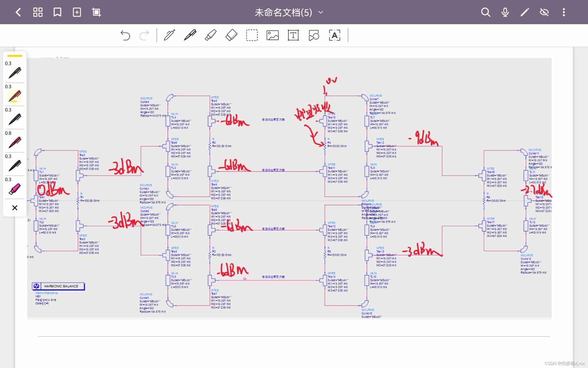Open the handwriting-to-text recognition tool
This screenshot has height=368, width=588.
[x=334, y=36]
